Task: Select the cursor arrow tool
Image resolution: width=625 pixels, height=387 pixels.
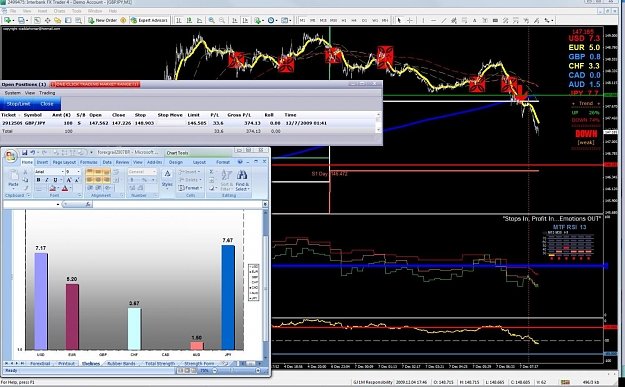Action: pyautogui.click(x=399, y=20)
